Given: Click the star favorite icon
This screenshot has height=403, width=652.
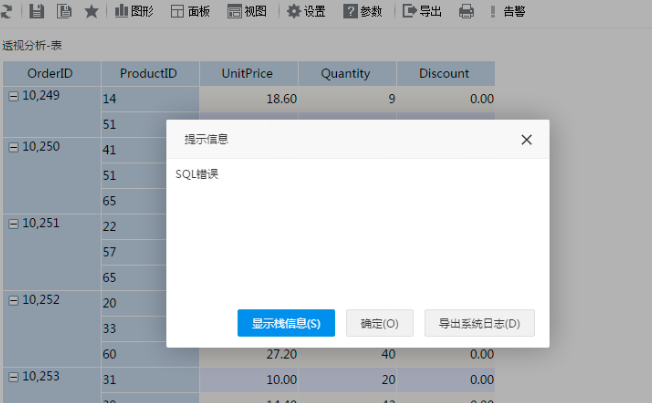Looking at the screenshot, I should tap(91, 11).
